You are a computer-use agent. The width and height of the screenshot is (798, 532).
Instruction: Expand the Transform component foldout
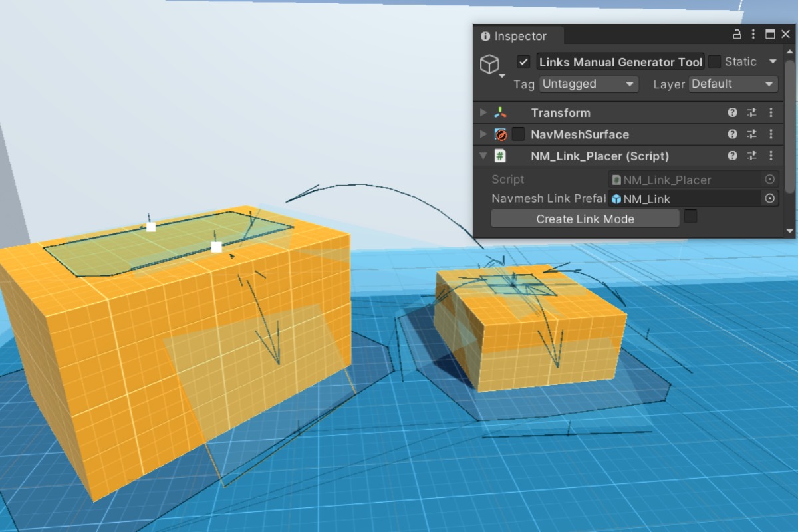483,113
